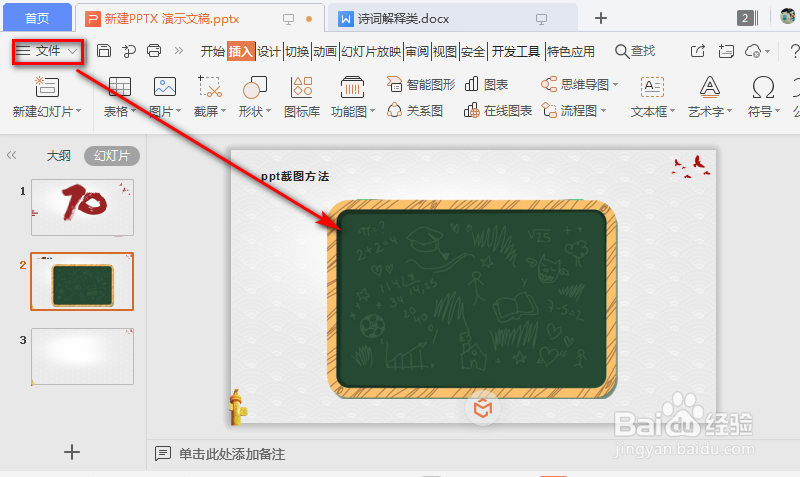The image size is (800, 477).
Task: Click the cloud sync icon
Action: click(754, 51)
